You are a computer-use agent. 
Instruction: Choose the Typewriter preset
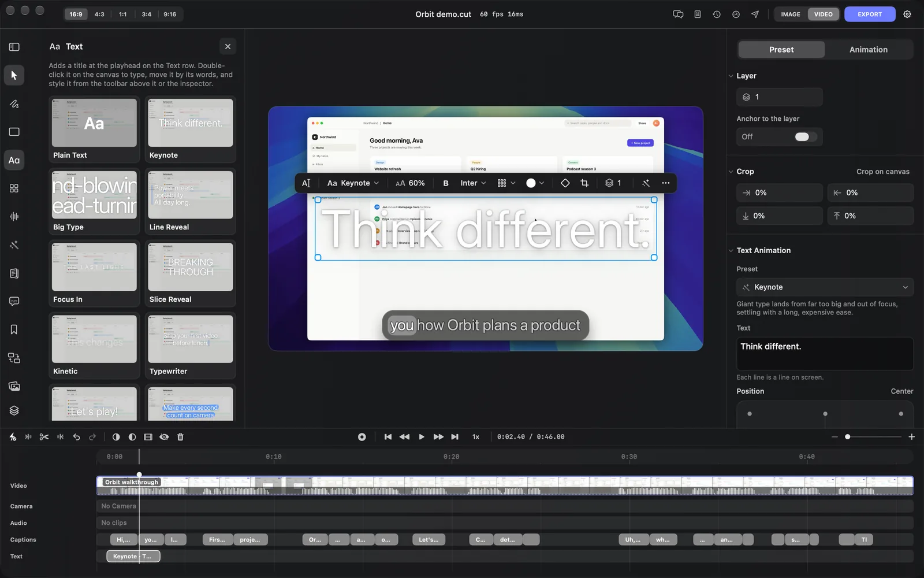pyautogui.click(x=191, y=346)
